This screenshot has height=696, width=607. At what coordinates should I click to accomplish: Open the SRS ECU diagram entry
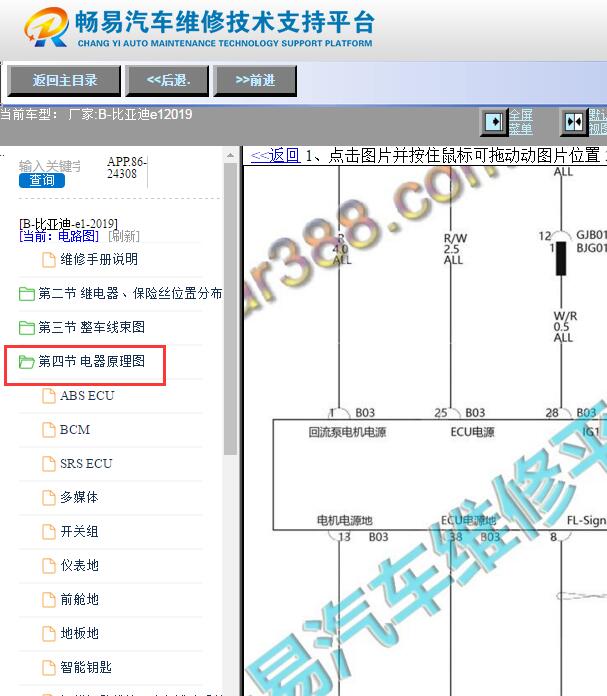[86, 464]
